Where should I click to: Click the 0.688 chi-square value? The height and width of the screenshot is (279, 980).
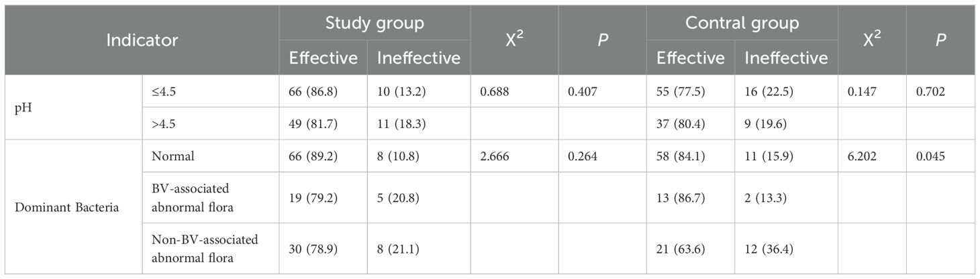pos(495,91)
